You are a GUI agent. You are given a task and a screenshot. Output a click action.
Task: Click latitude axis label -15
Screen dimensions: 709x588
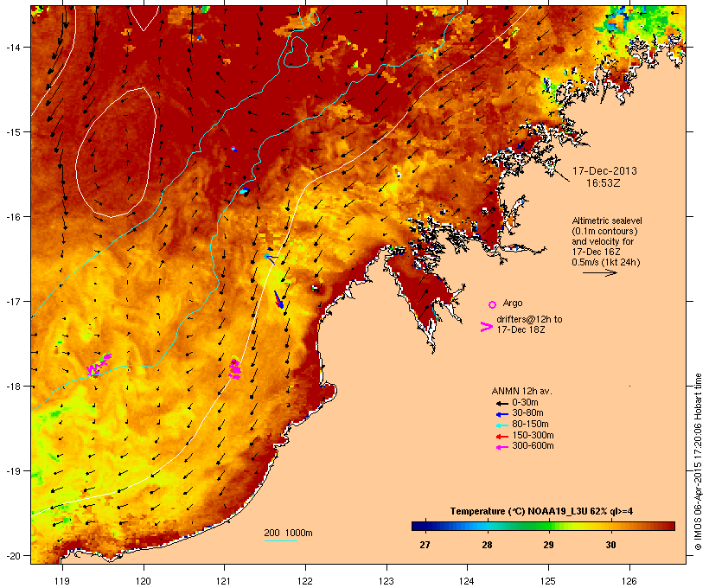click(13, 132)
